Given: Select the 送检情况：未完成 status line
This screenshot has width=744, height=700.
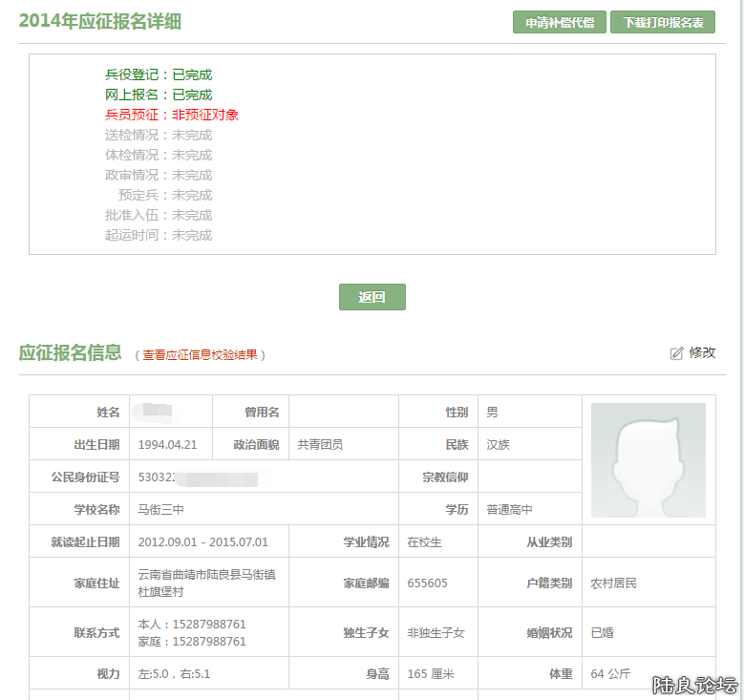Looking at the screenshot, I should (159, 136).
